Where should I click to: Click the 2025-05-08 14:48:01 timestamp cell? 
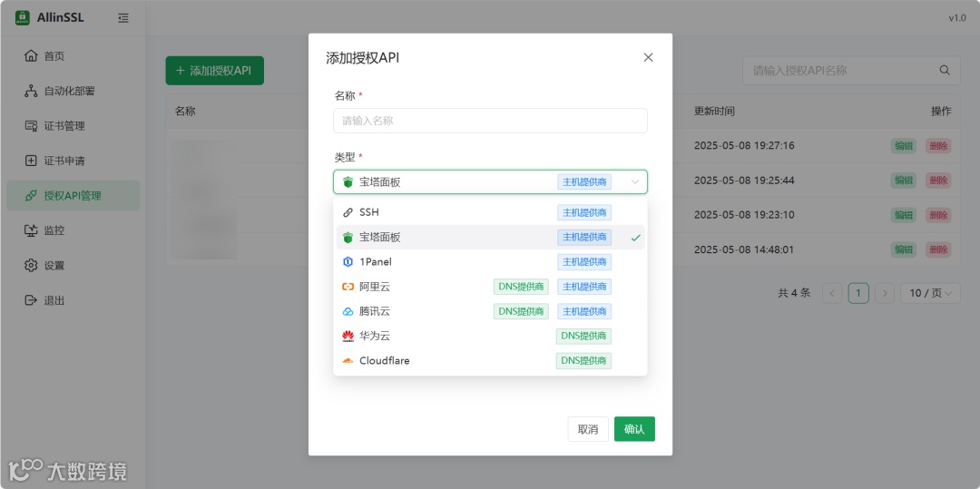click(744, 249)
